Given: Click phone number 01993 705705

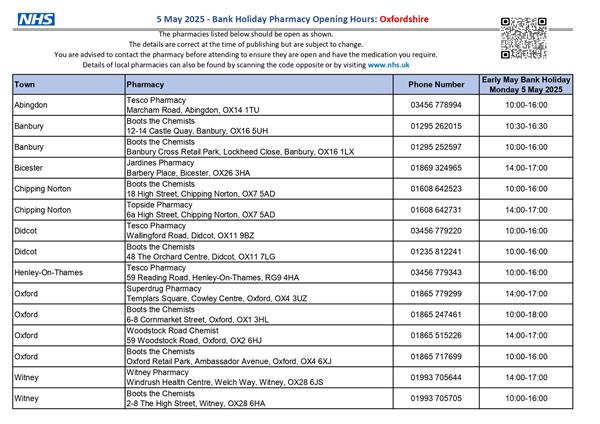Looking at the screenshot, I should 436,398.
